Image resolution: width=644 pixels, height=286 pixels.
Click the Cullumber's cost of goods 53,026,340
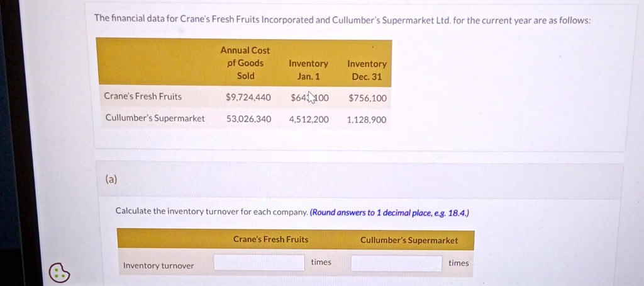[248, 119]
